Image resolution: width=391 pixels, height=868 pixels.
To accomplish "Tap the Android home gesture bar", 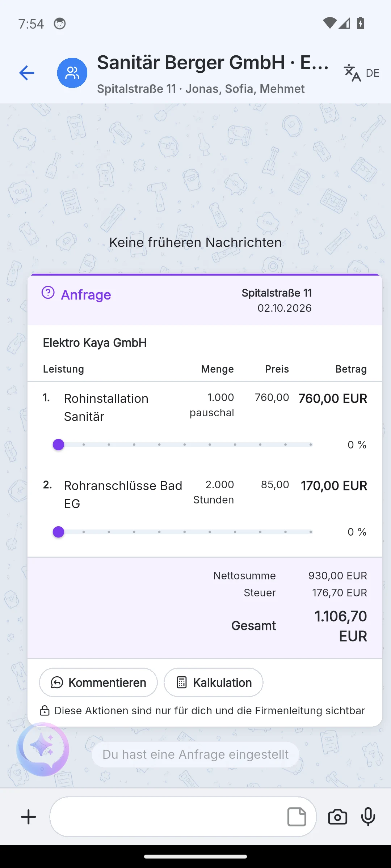I will tap(195, 856).
